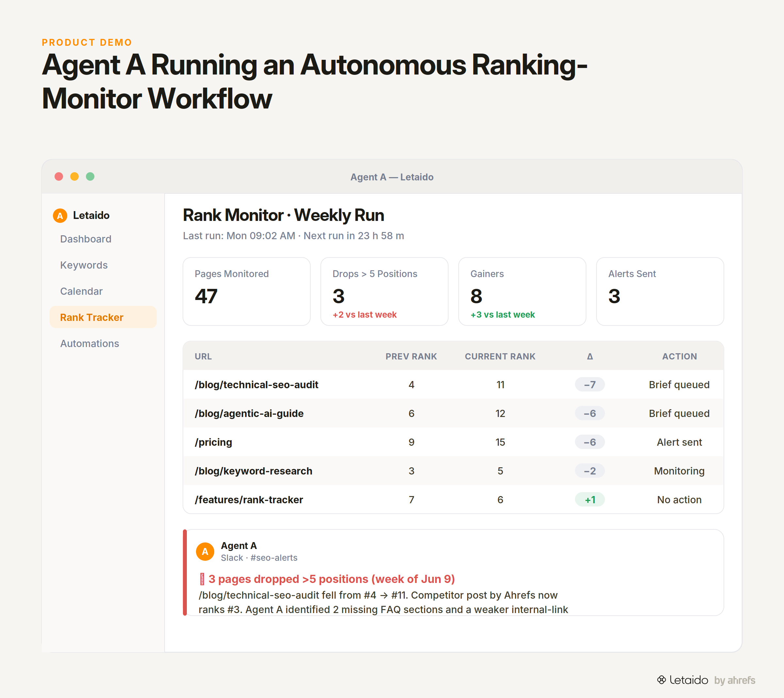Select the Gainers stat card
This screenshot has height=698, width=784.
pyautogui.click(x=522, y=291)
